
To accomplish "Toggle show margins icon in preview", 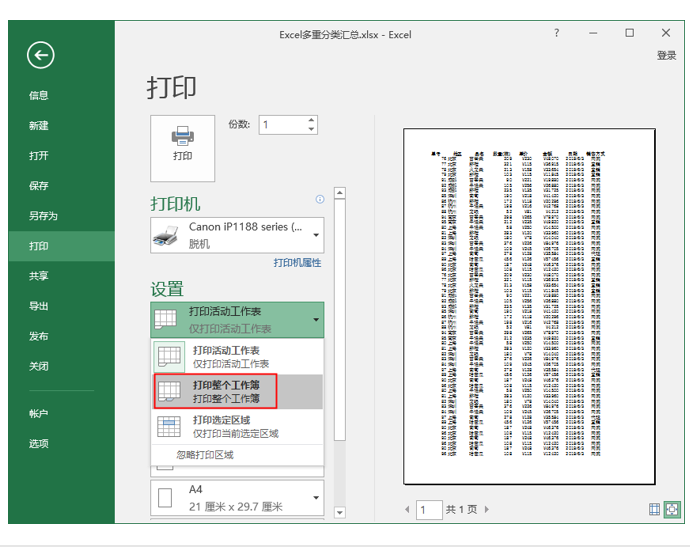I will [654, 509].
